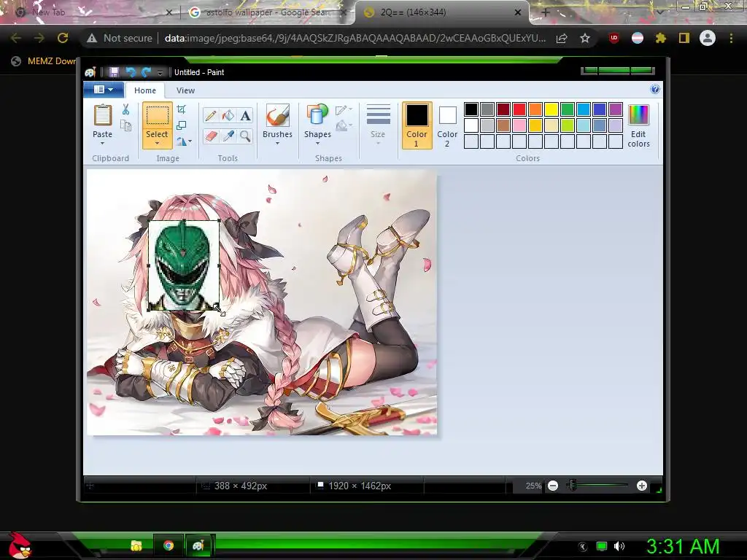Open File Explorer from the taskbar
This screenshot has height=560, width=747.
click(x=136, y=545)
